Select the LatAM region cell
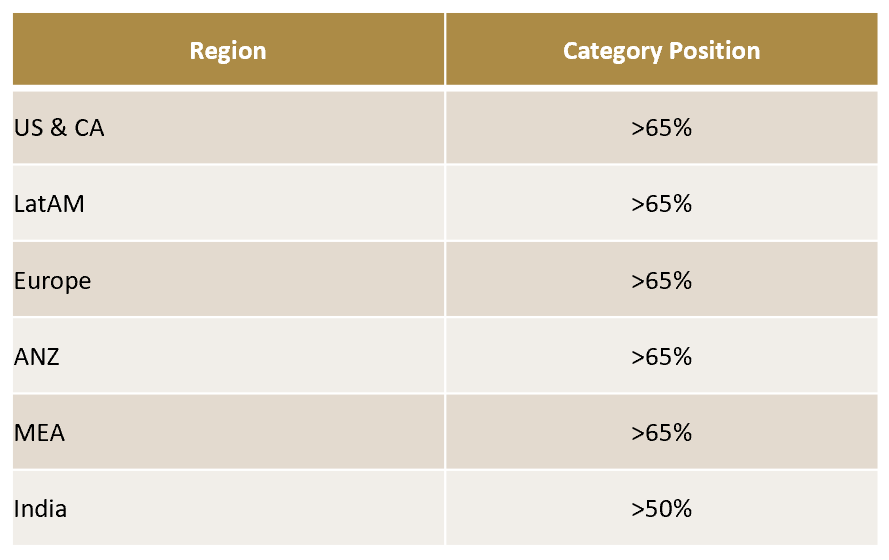889x560 pixels. [49, 204]
